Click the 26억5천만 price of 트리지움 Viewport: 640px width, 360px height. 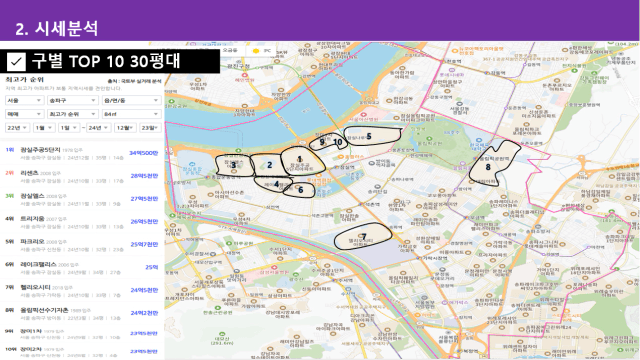click(144, 222)
